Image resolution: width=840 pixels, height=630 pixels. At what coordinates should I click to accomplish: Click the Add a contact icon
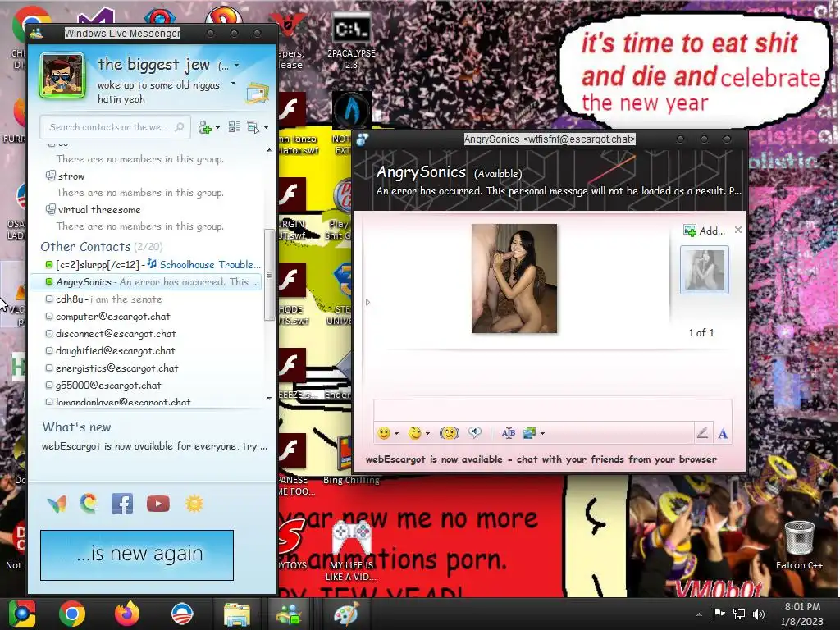(204, 127)
